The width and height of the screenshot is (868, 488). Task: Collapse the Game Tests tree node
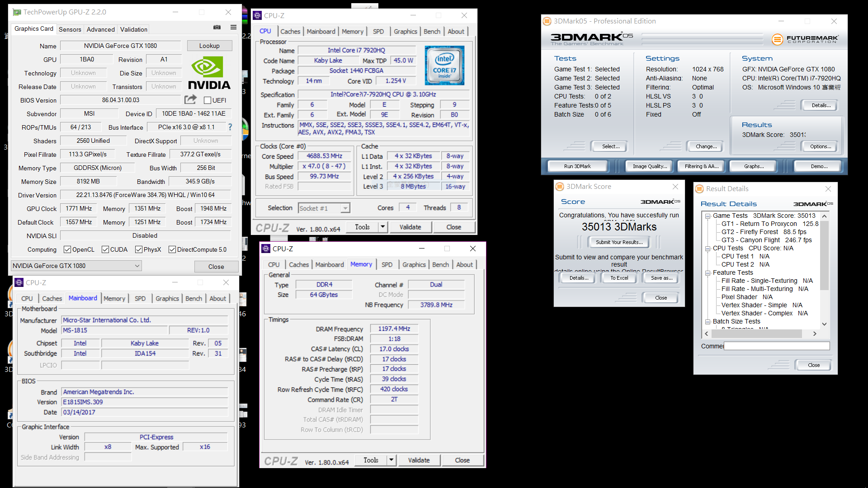708,216
